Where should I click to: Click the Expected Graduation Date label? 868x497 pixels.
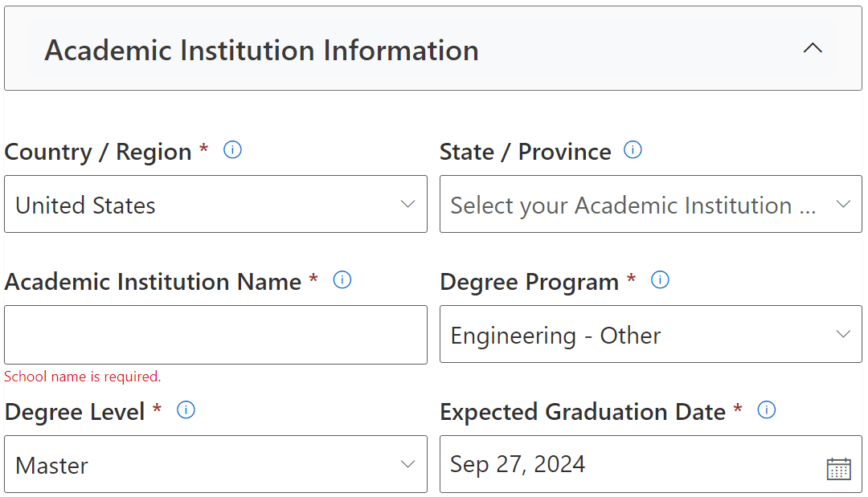pos(583,412)
